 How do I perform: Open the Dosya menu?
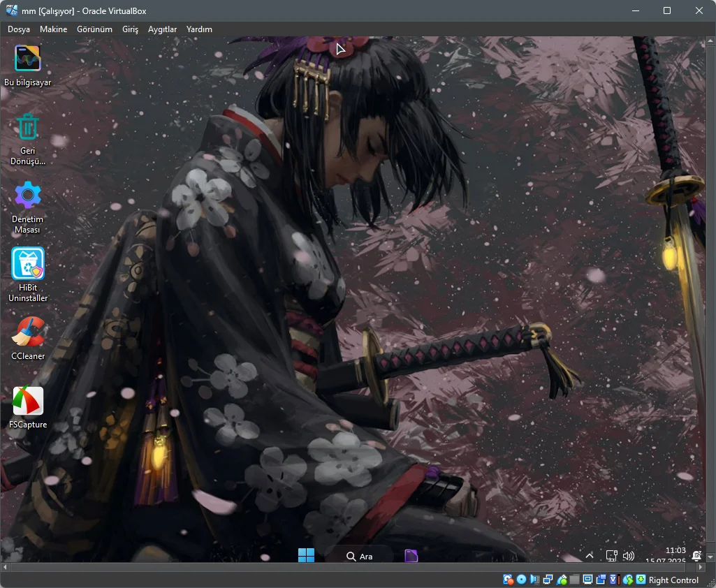pos(19,29)
